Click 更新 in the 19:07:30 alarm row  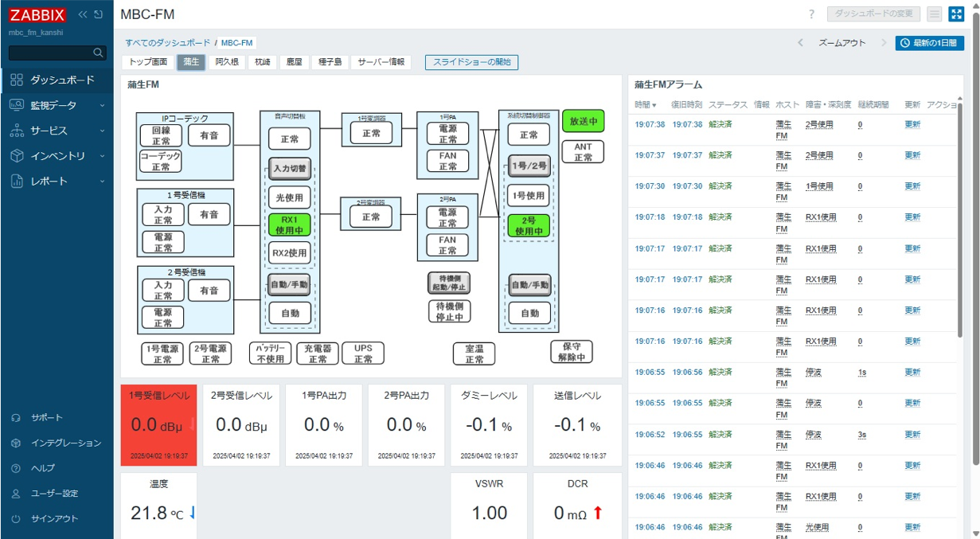click(912, 186)
